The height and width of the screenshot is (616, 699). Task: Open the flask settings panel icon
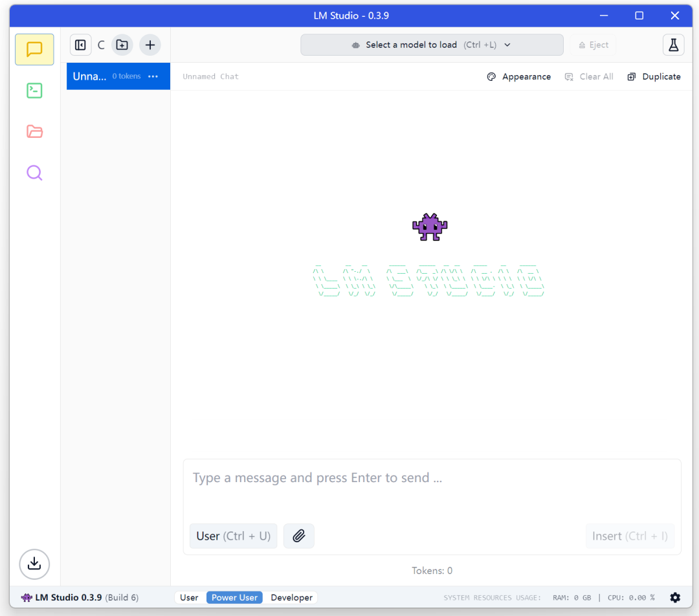673,45
